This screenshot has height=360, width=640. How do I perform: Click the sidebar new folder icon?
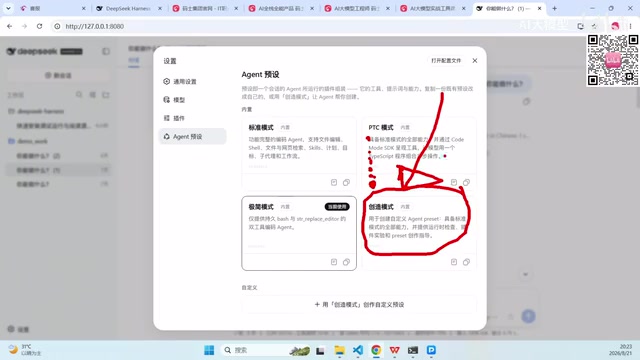[x=106, y=95]
